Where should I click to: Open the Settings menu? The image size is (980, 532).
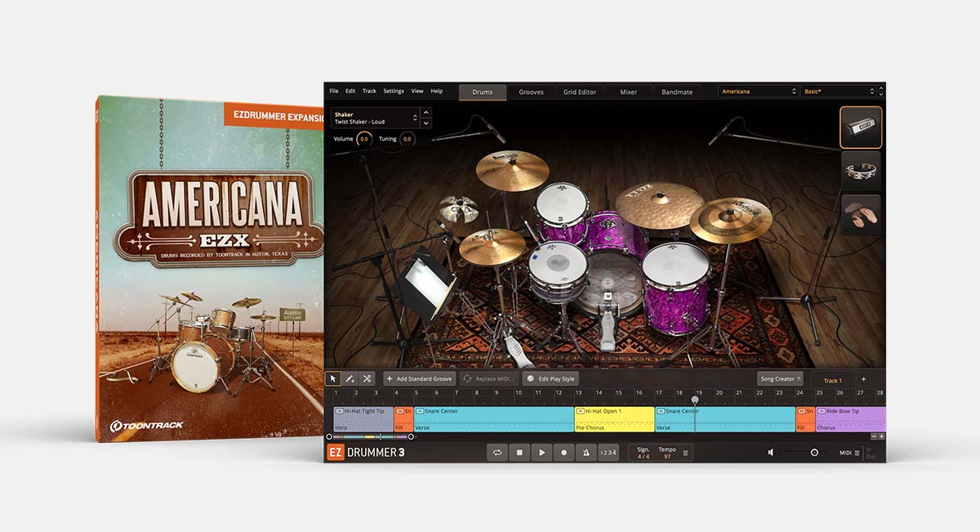pyautogui.click(x=394, y=91)
